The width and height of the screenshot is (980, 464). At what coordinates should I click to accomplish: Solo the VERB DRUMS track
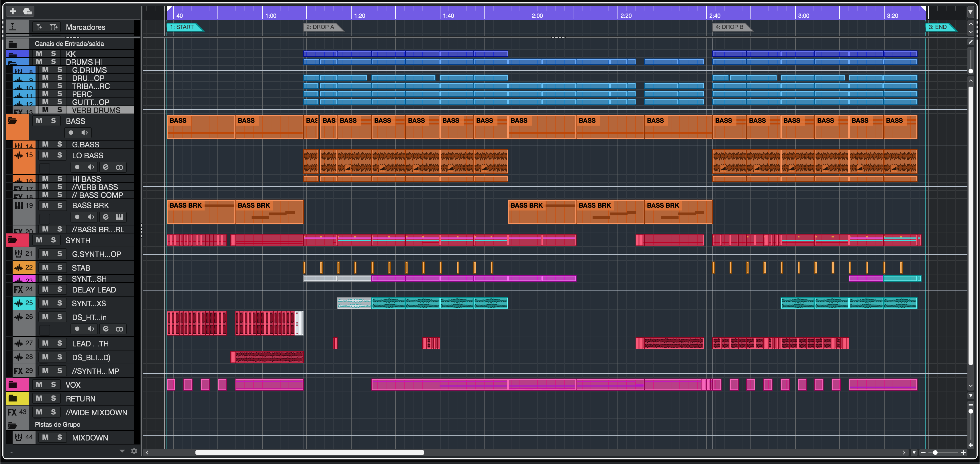coord(60,110)
